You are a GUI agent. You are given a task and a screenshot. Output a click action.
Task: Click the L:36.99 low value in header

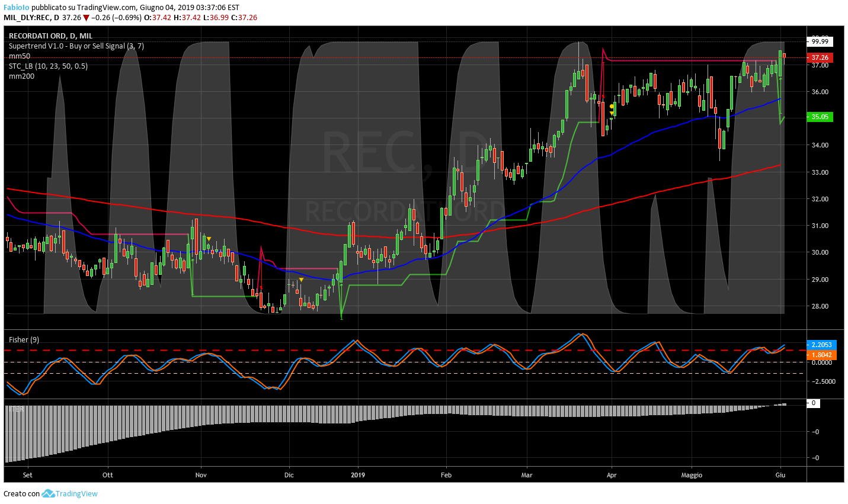tap(216, 18)
